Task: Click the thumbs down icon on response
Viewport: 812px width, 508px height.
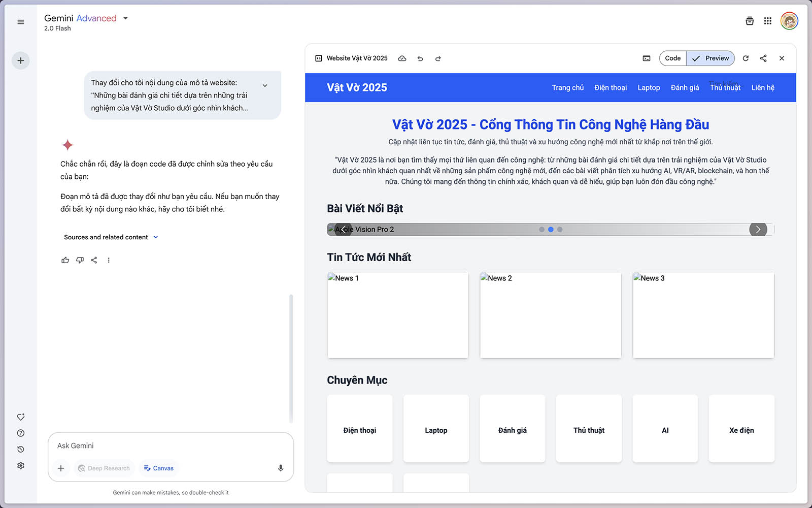Action: click(x=80, y=260)
